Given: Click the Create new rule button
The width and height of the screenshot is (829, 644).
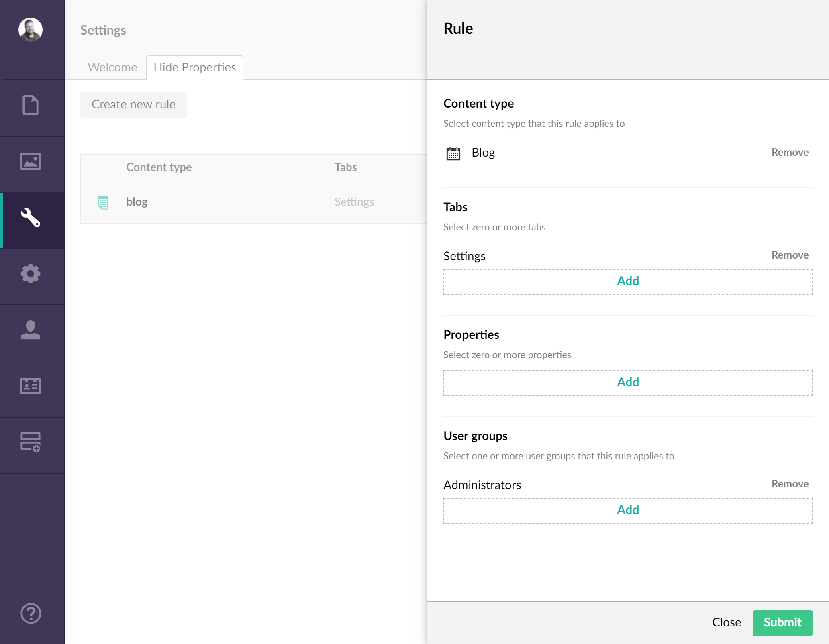Looking at the screenshot, I should [133, 105].
